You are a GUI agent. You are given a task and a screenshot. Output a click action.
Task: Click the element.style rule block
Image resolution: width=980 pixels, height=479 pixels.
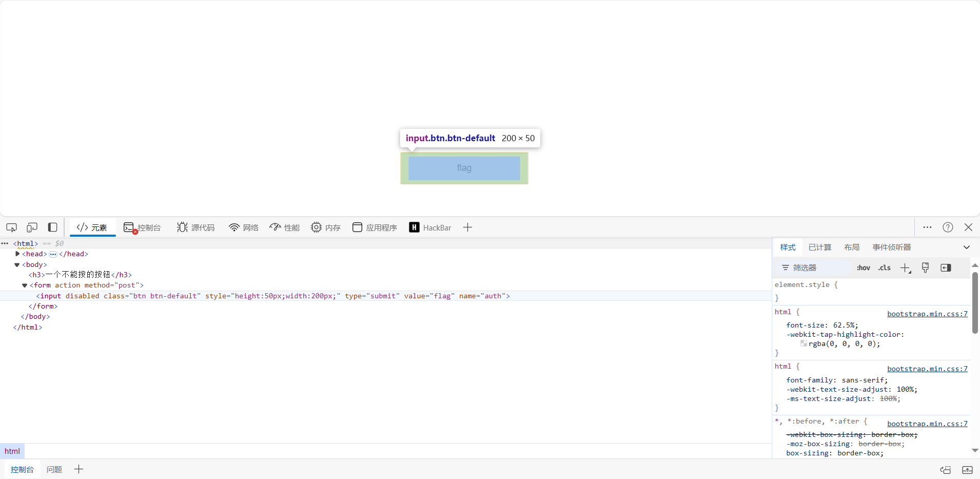[x=871, y=291]
